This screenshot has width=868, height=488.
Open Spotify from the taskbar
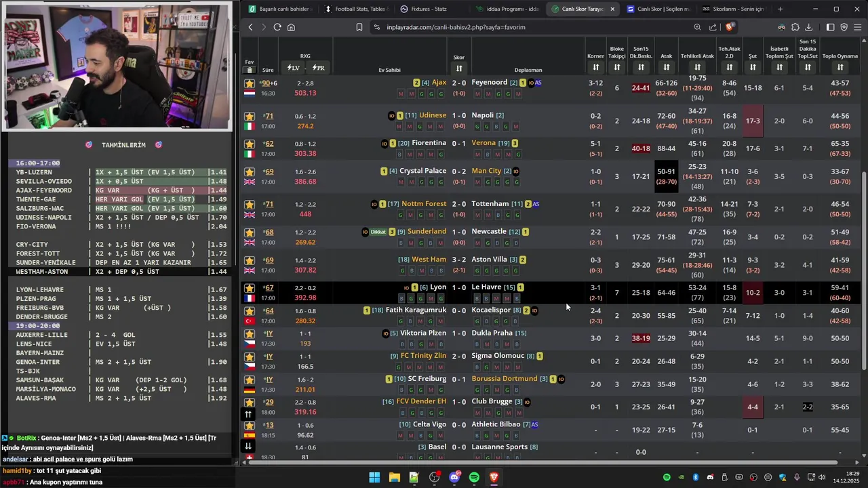(474, 478)
